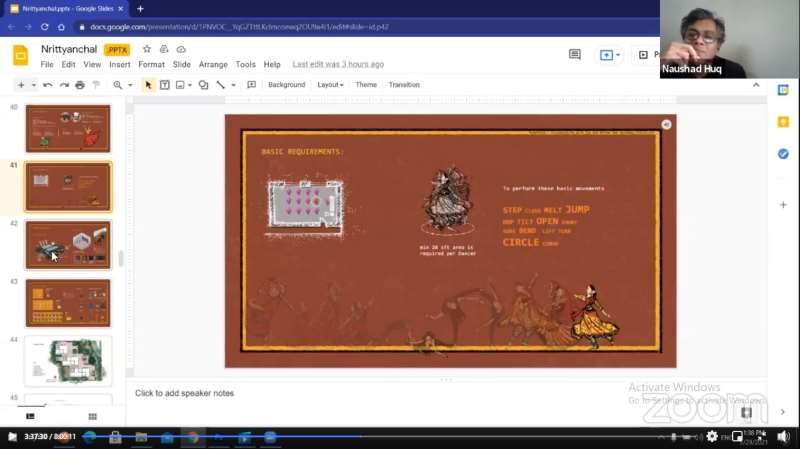
Task: Select the Text box tool
Action: coord(165,85)
